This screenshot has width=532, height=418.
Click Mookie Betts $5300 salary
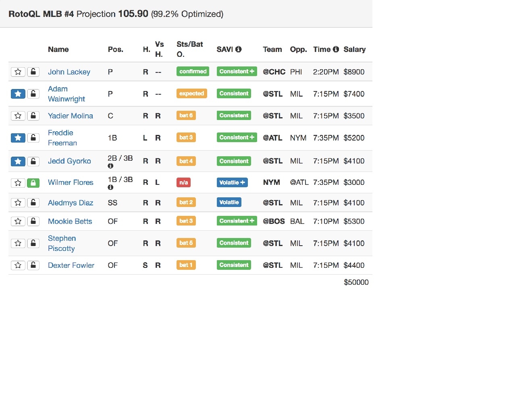354,221
